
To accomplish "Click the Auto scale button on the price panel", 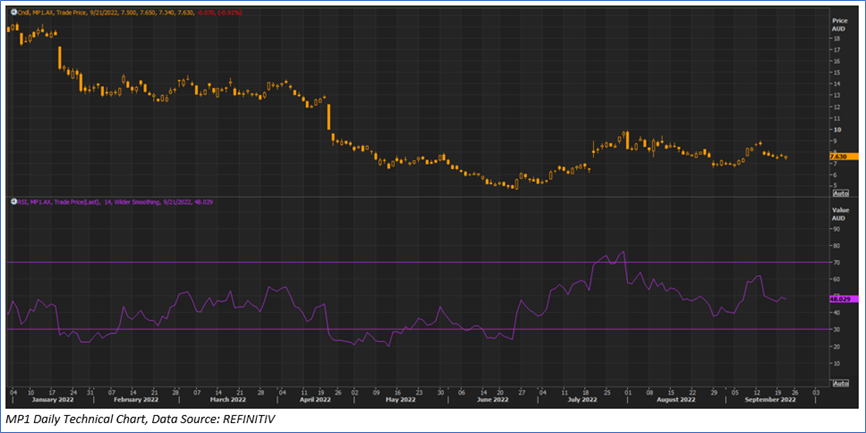I will tap(841, 194).
